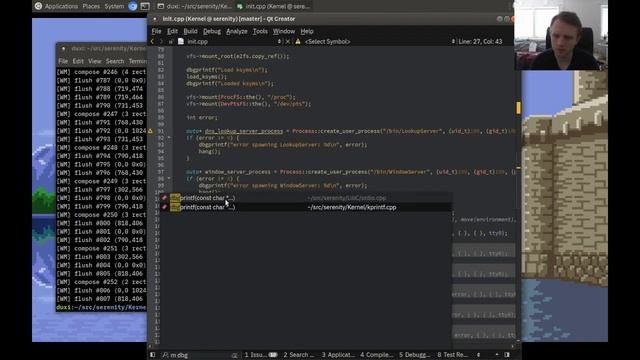Open the output panes selector arrows
The height and width of the screenshot is (360, 640).
479,355
